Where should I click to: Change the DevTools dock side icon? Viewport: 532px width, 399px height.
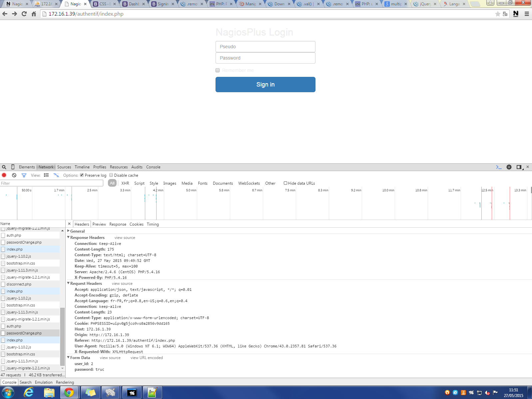519,167
